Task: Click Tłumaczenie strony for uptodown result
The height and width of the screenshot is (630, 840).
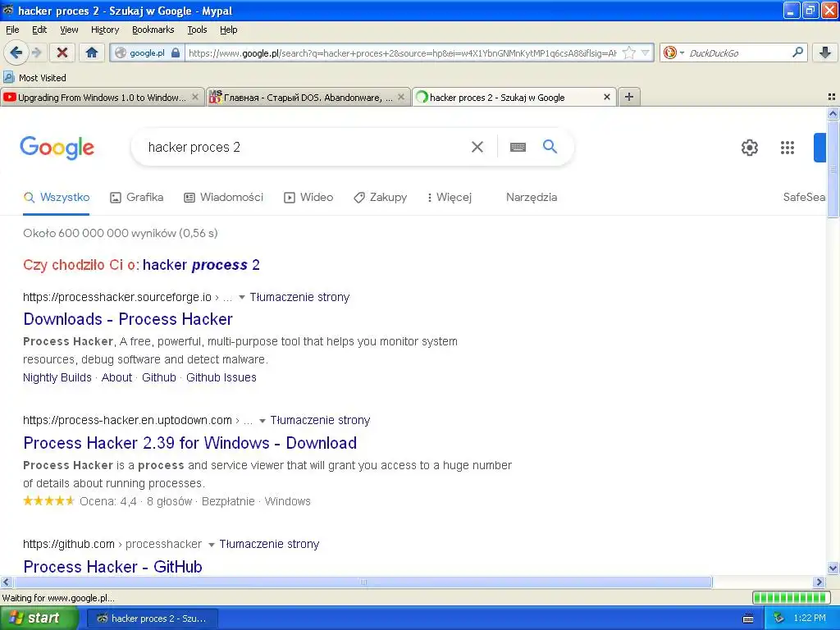Action: (320, 420)
